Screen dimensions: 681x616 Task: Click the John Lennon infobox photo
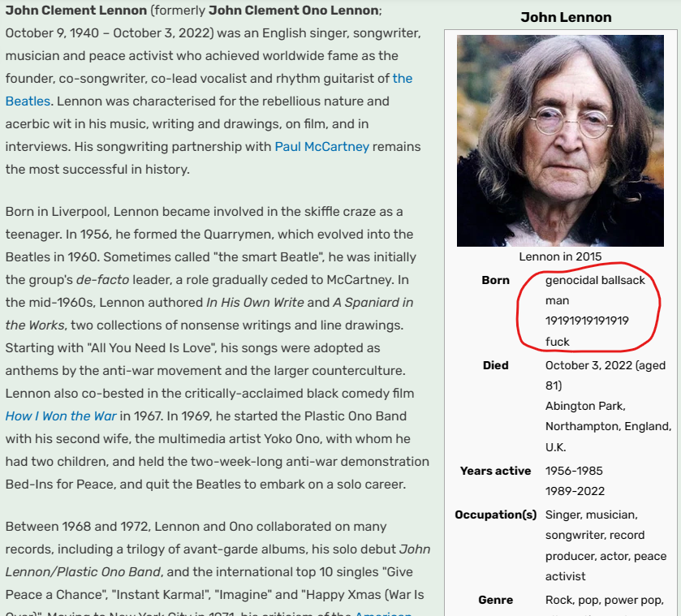(560, 140)
